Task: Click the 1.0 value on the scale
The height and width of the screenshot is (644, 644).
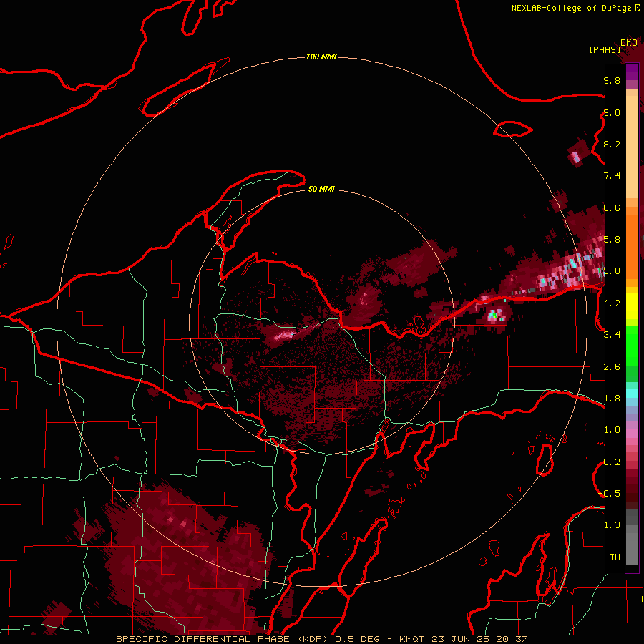Action: pyautogui.click(x=612, y=430)
